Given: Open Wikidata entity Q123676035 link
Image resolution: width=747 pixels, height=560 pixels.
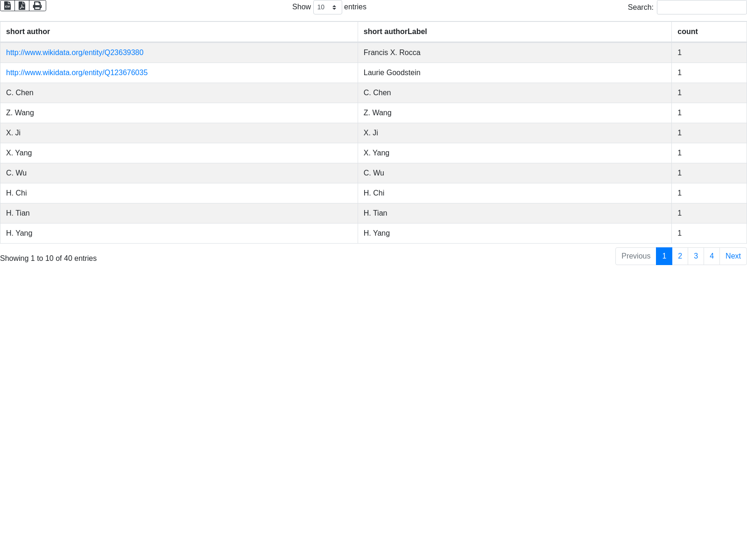Looking at the screenshot, I should pos(77,73).
